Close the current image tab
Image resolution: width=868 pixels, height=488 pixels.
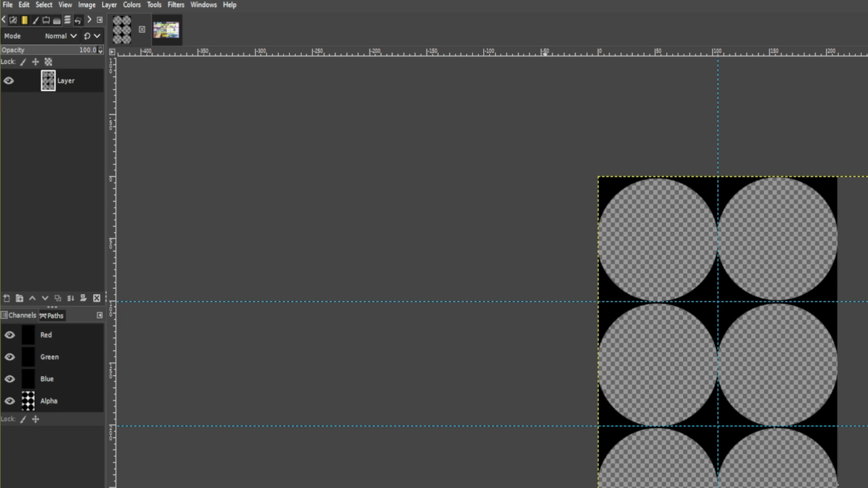(x=142, y=29)
